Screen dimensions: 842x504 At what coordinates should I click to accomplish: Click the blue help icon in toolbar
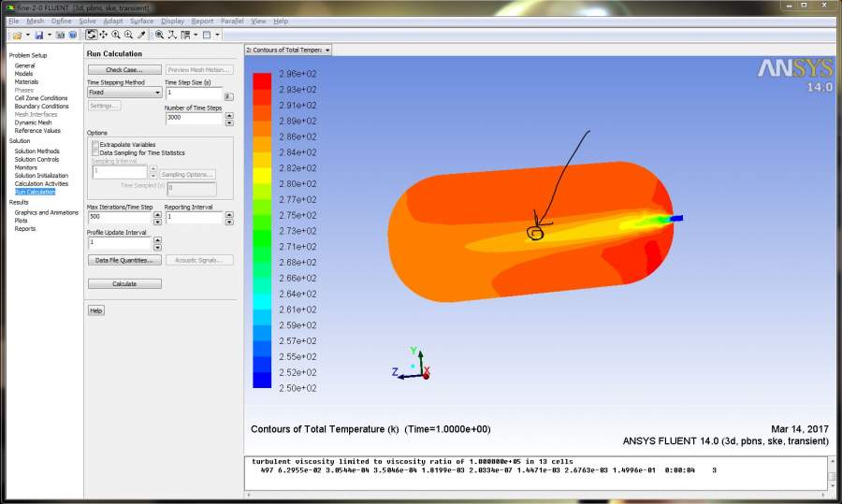tap(72, 36)
